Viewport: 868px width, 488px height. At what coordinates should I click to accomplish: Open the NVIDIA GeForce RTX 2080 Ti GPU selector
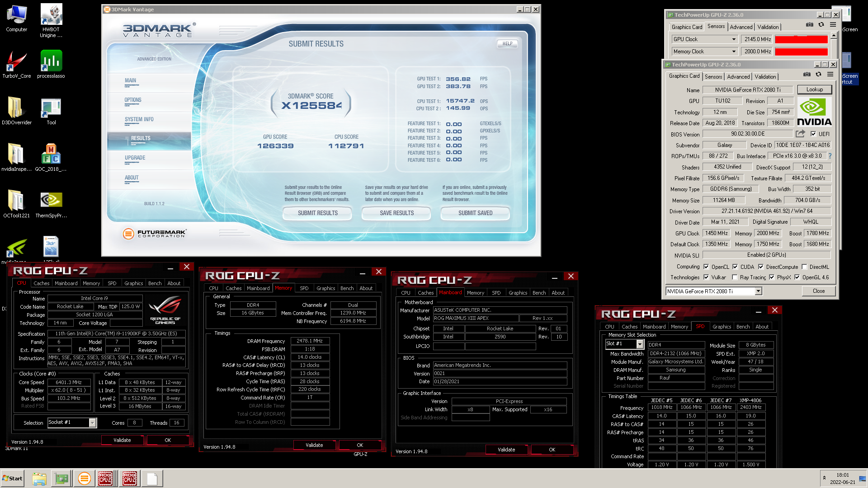click(x=714, y=291)
